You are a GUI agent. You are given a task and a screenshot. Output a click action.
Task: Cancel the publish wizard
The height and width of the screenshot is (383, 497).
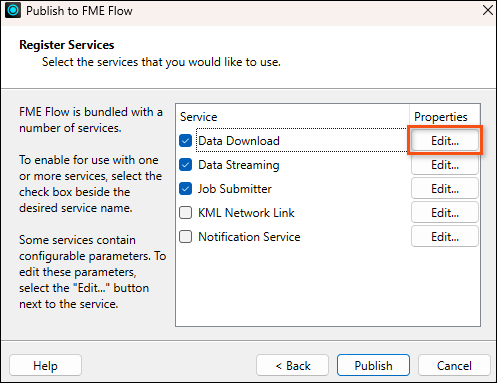pos(454,365)
